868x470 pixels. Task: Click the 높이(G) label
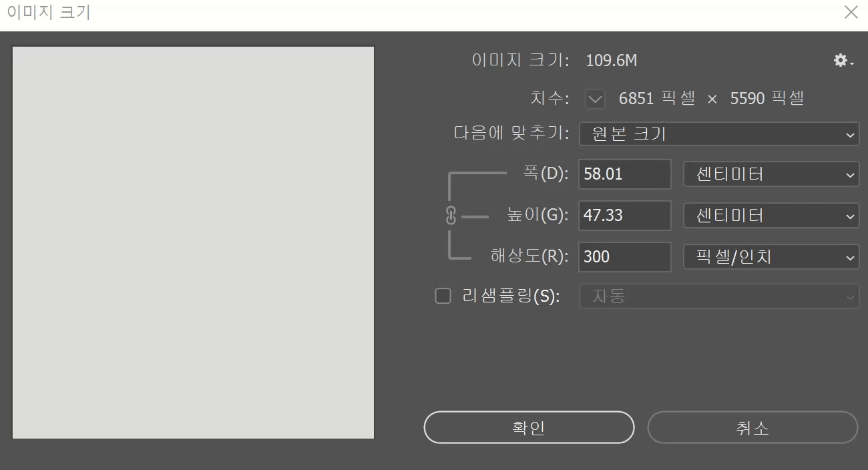(x=537, y=216)
